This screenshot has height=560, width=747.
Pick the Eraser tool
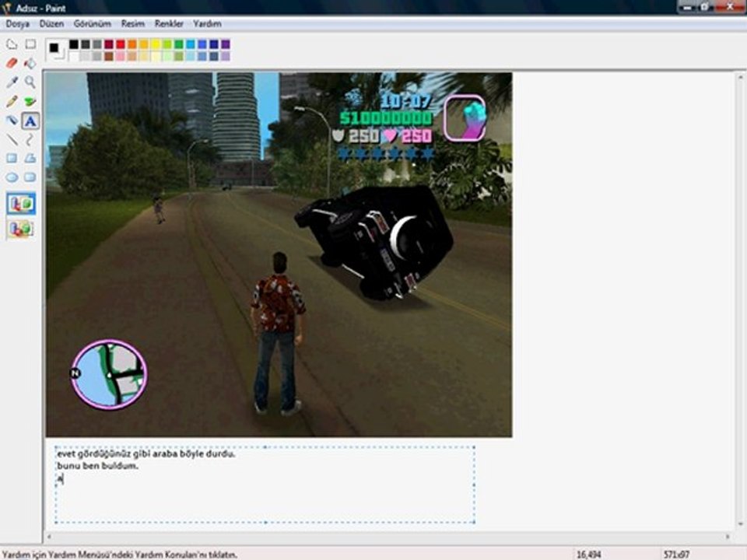12,63
